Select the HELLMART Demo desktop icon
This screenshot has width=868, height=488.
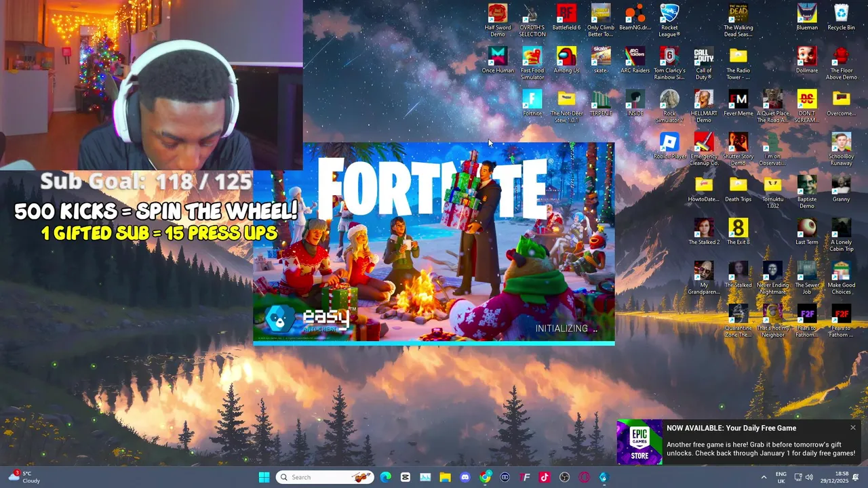point(704,106)
